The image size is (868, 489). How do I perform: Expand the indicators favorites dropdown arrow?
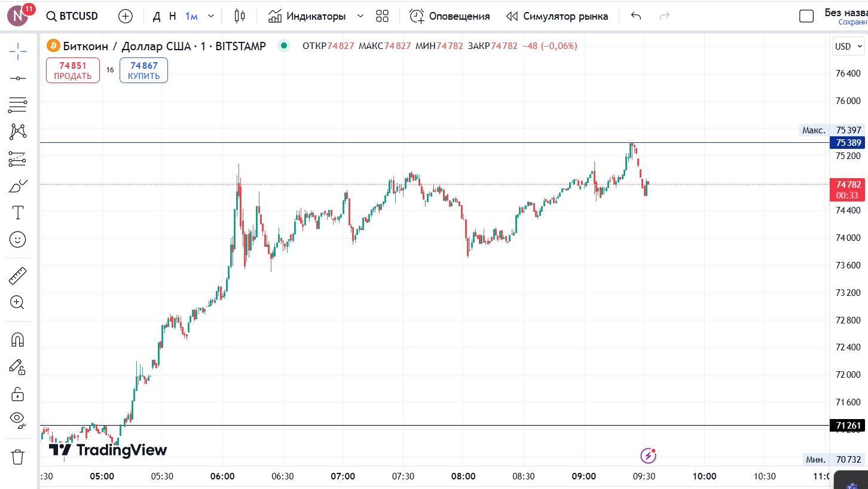pyautogui.click(x=360, y=16)
